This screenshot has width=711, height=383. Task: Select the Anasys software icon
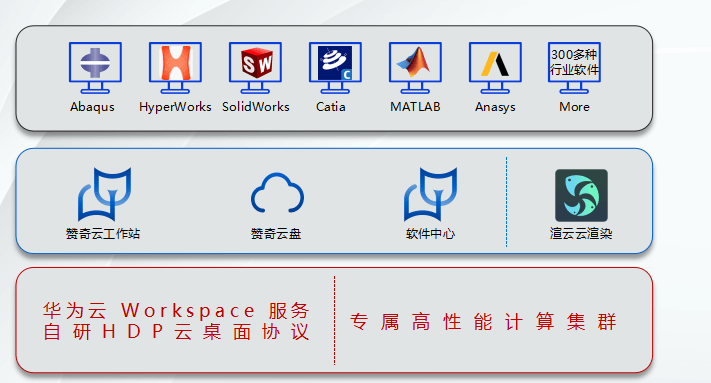[495, 68]
